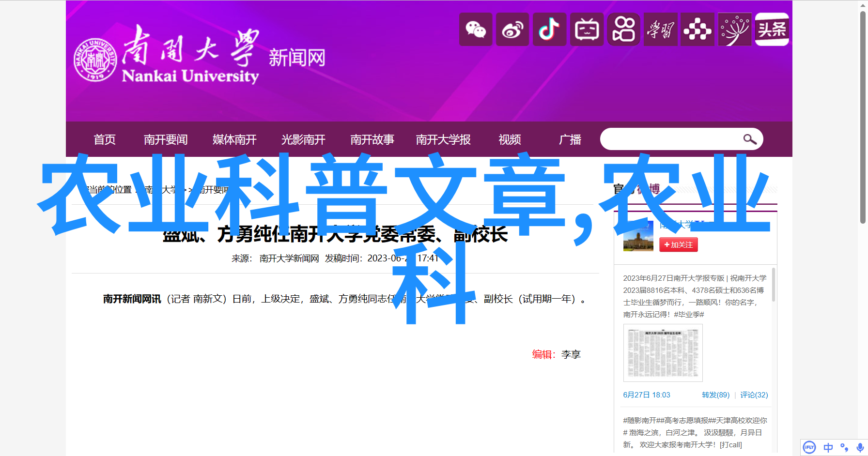Open 南开故事 navigation item

point(372,140)
